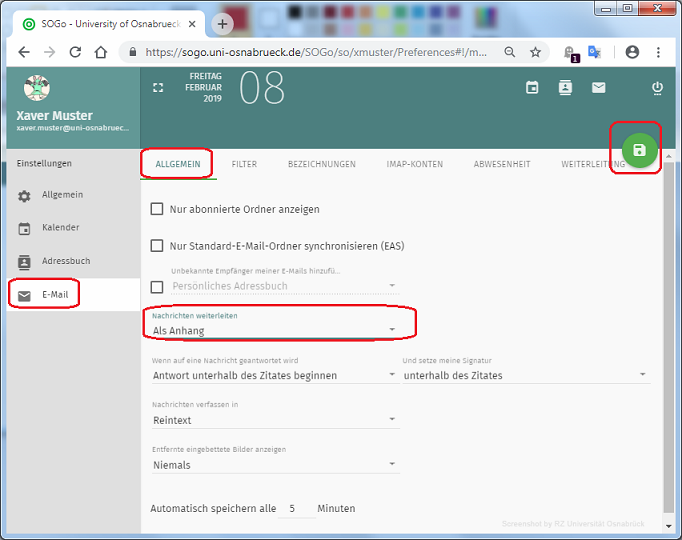Open a new browser tab with plus
The height and width of the screenshot is (540, 682).
(x=222, y=24)
